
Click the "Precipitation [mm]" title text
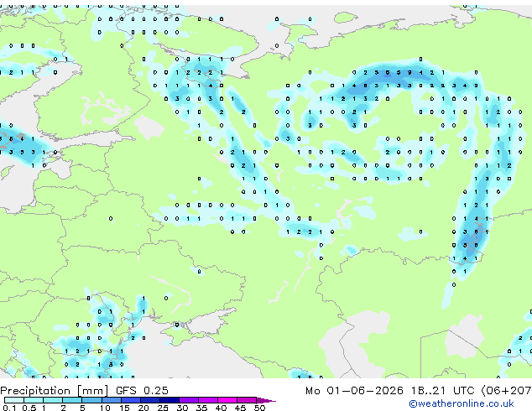coord(55,391)
